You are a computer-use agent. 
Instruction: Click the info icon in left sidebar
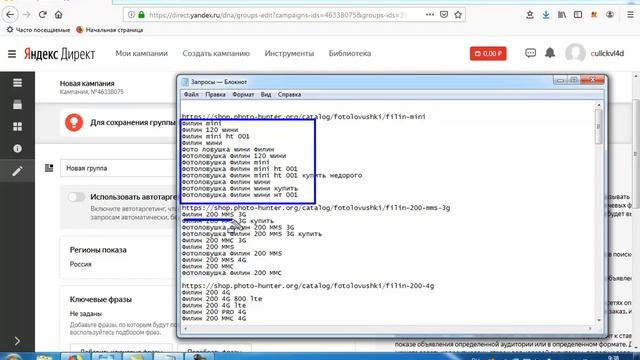17,149
